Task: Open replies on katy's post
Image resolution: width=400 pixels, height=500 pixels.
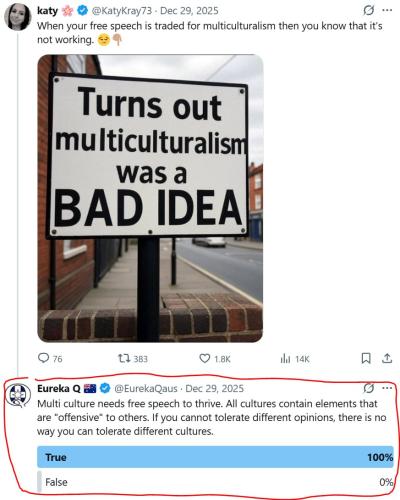Action: click(x=50, y=359)
